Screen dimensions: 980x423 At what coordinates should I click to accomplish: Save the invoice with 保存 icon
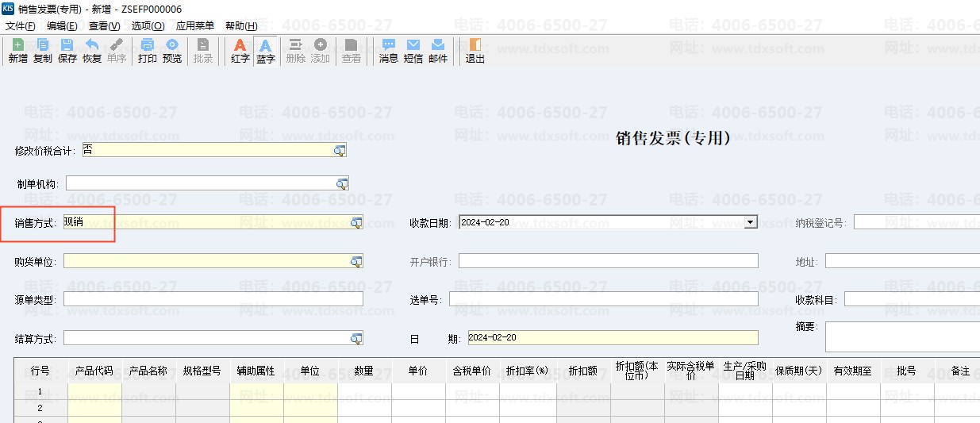pos(67,51)
